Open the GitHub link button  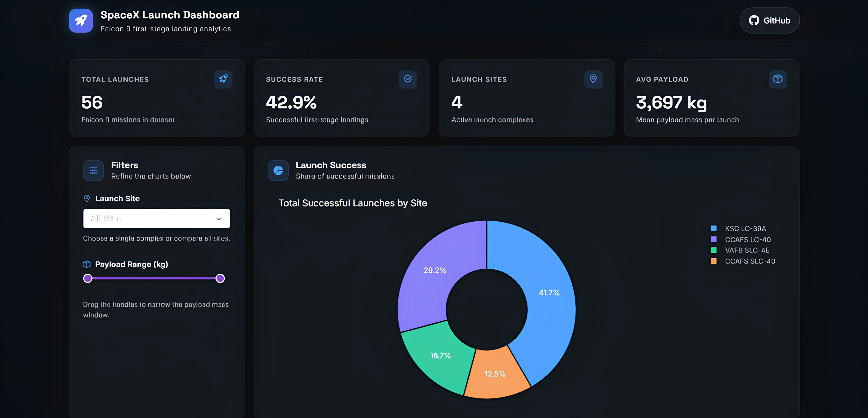point(769,20)
